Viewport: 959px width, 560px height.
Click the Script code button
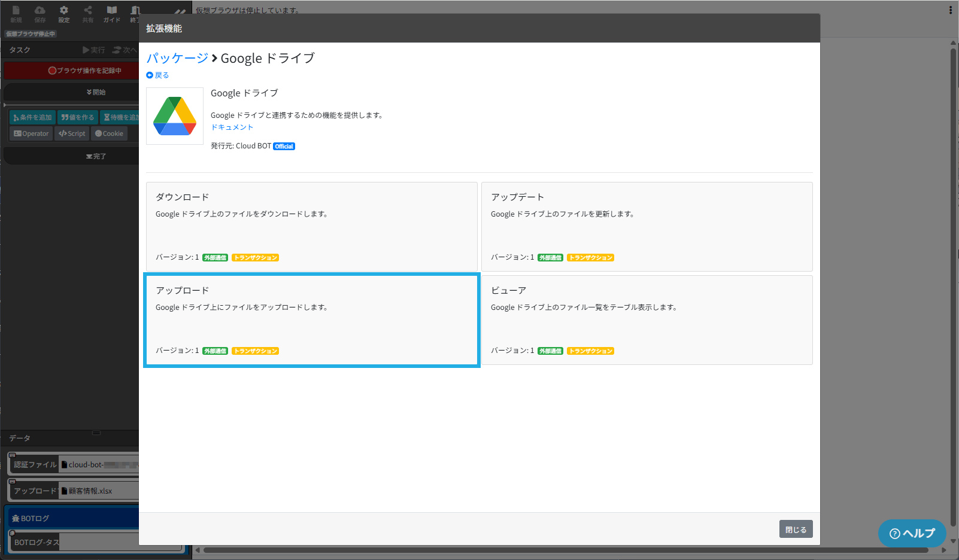coord(72,133)
